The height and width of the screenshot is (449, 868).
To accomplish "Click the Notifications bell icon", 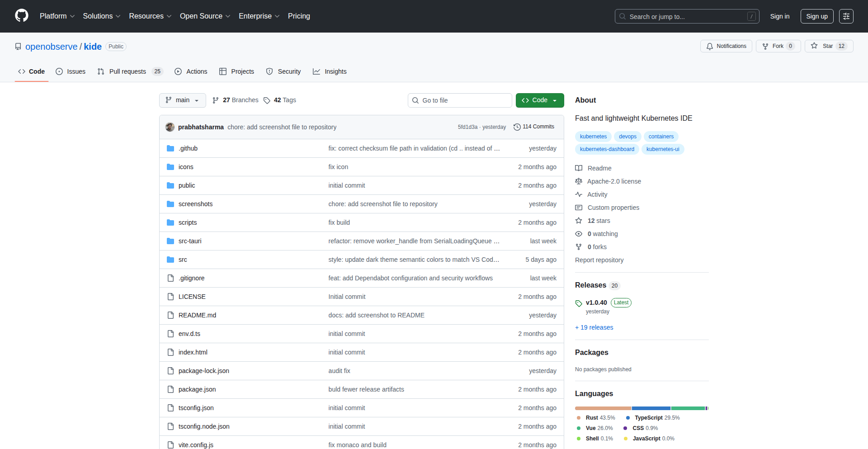I will 710,46.
